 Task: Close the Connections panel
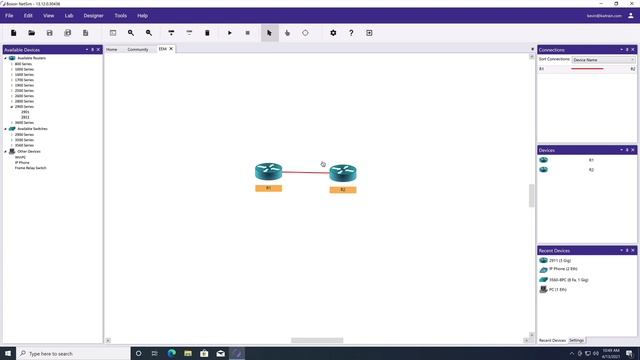coord(633,50)
